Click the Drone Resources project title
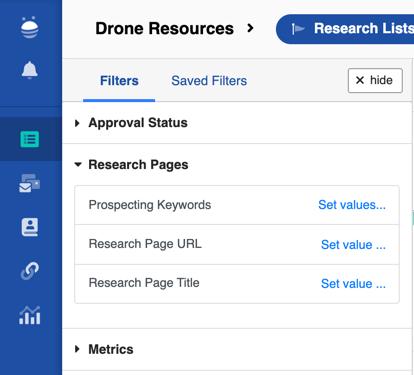The image size is (414, 375). pos(165,28)
